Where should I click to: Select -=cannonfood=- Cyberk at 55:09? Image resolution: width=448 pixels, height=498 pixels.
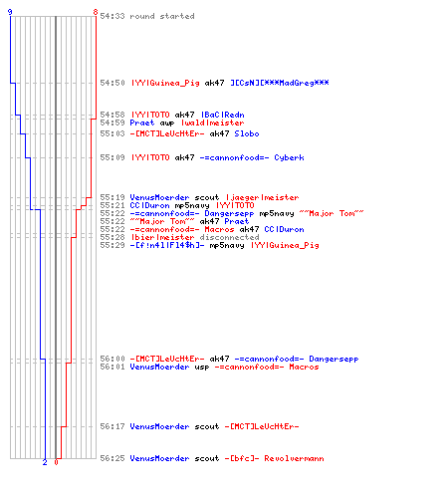(x=252, y=157)
